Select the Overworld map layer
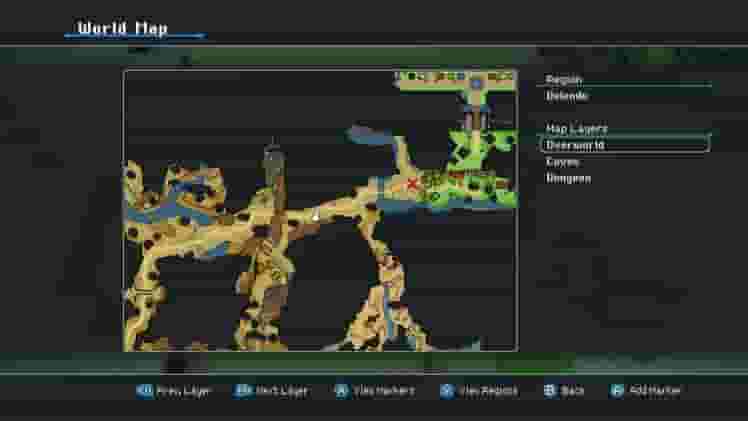Screen dimensions: 748x421 625,145
